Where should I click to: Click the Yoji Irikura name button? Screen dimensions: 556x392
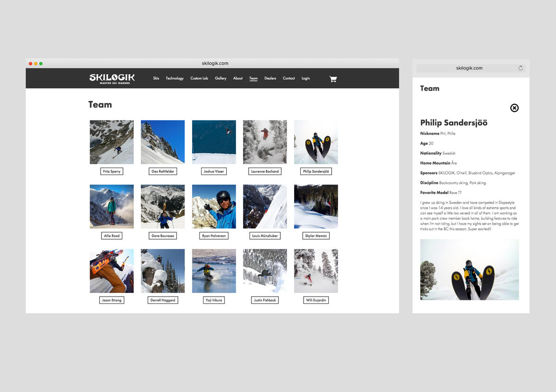coord(214,300)
